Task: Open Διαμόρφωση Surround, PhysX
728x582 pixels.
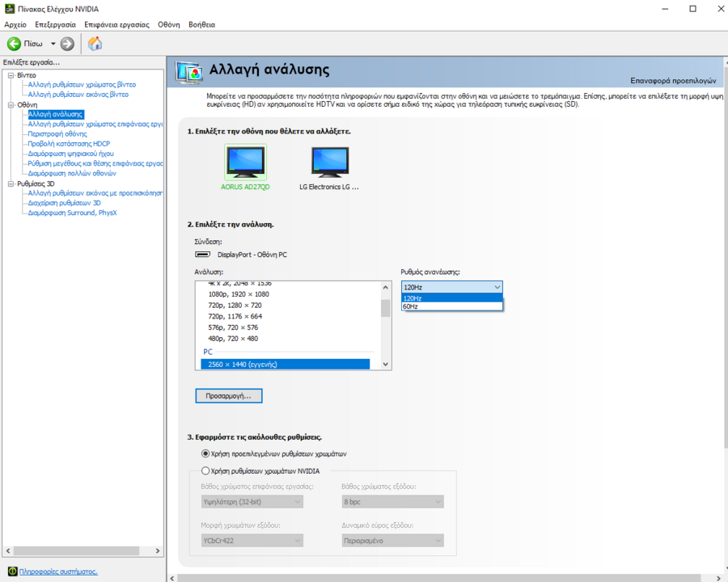Action: pos(73,213)
